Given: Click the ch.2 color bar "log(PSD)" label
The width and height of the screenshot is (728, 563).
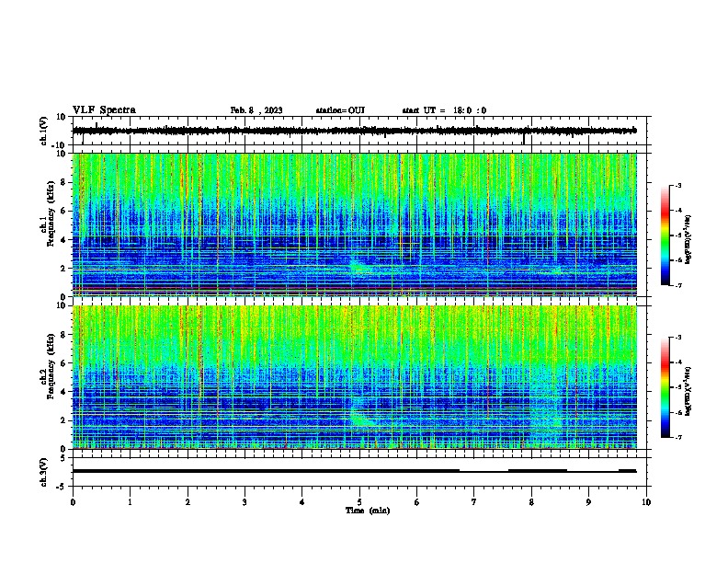Looking at the screenshot, I should point(688,391).
